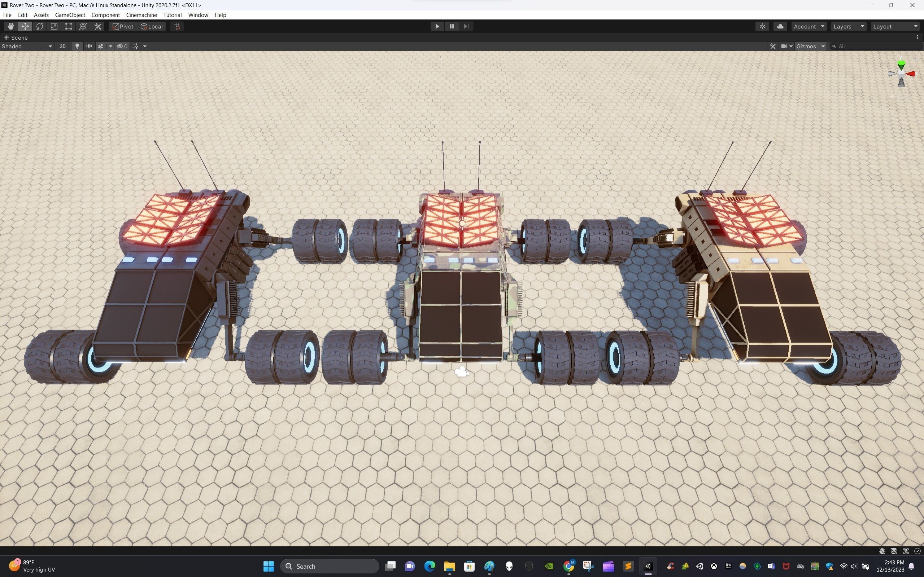924x577 pixels.
Task: Open the Layers dropdown
Action: point(849,26)
